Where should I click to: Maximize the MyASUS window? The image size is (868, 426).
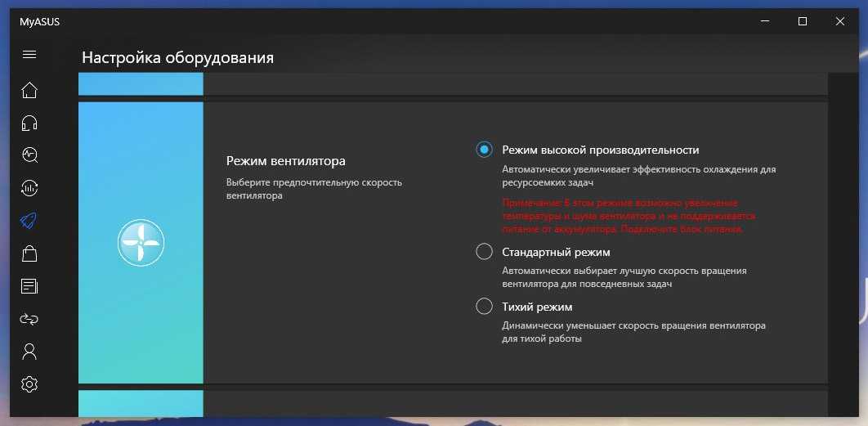click(x=802, y=21)
